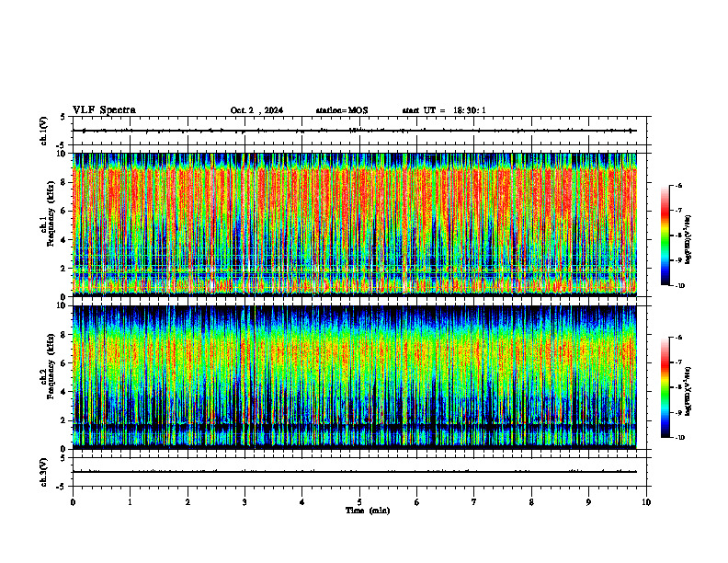The height and width of the screenshot is (563, 728).
Task: Click the ch.3 voltage waveform trace
Action: pyautogui.click(x=355, y=472)
